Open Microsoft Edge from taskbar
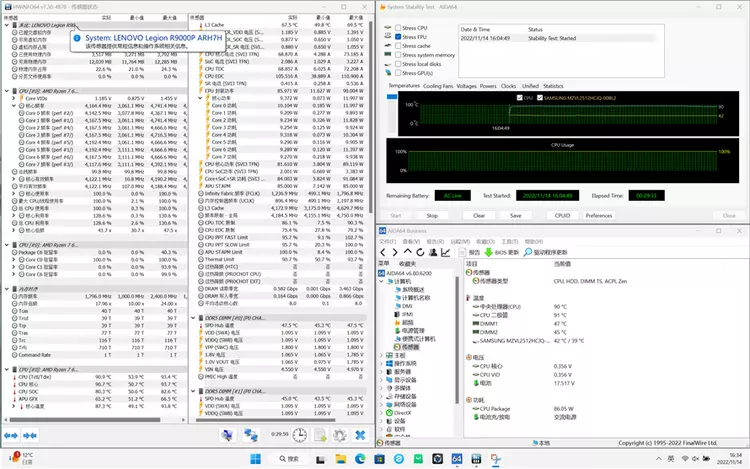 tap(360, 459)
